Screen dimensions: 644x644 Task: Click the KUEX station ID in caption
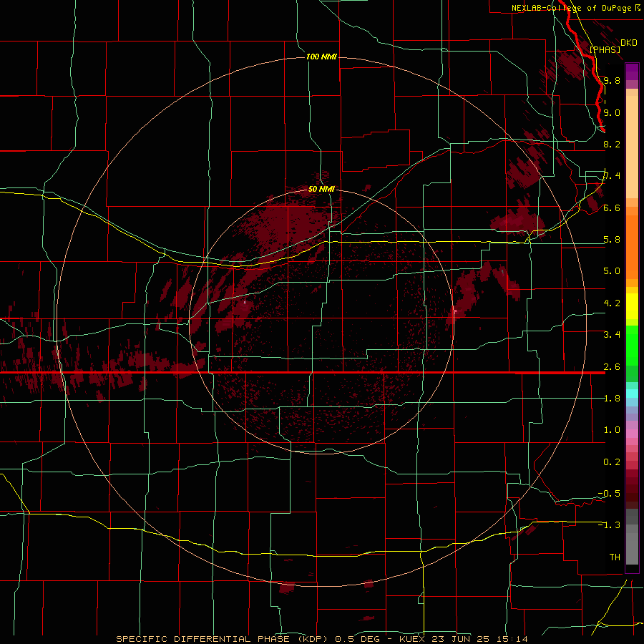(x=412, y=639)
